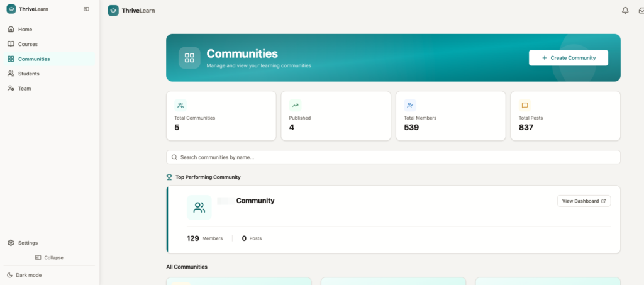Open the Team section in sidebar
Viewport: 644px width, 285px height.
(x=25, y=89)
